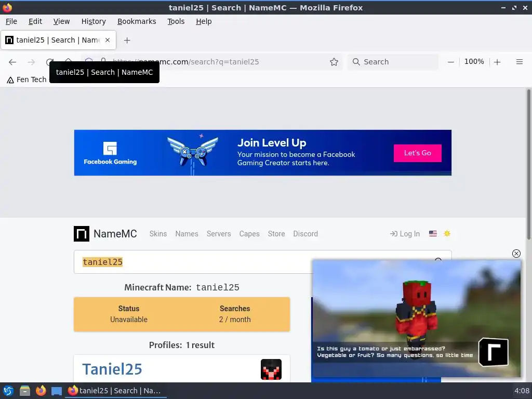
Task: Click the tomato skin video thumbnail
Action: tap(416, 318)
